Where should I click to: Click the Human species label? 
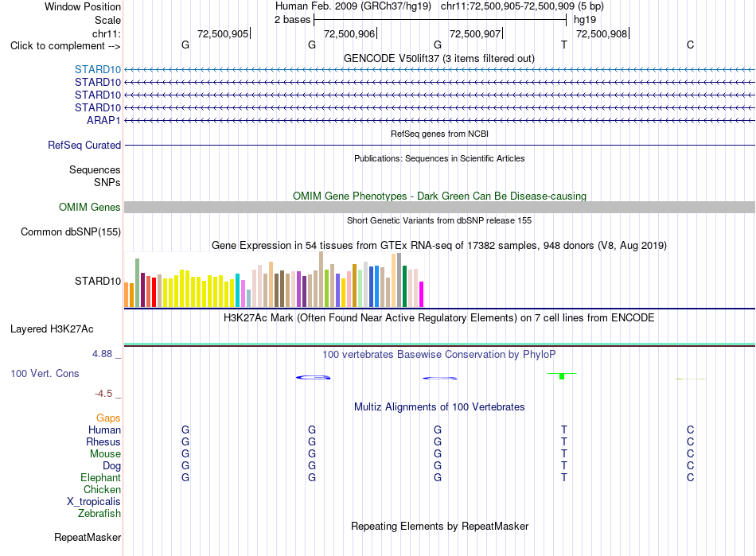[104, 430]
